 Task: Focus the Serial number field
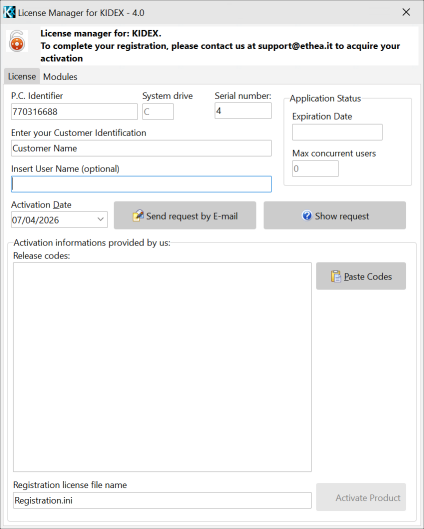[243, 111]
